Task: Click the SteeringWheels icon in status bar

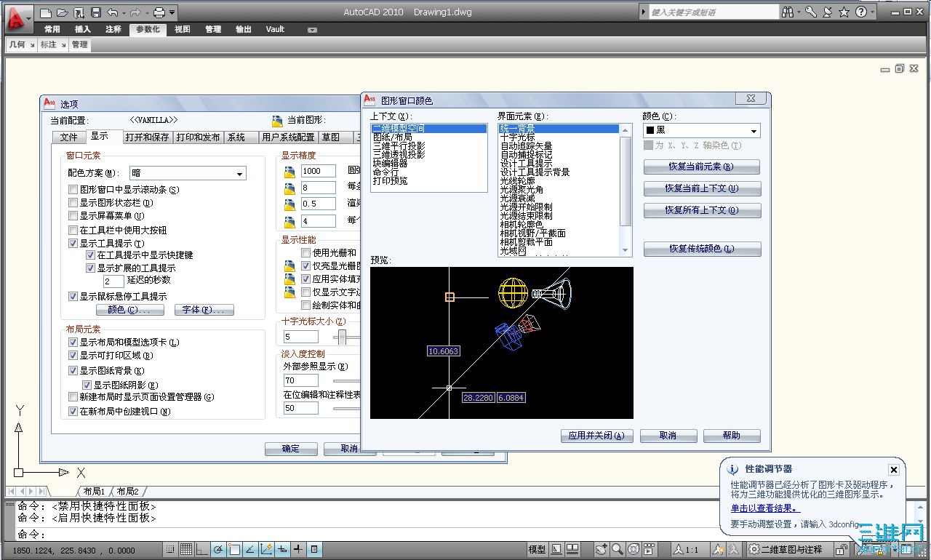Action: pyautogui.click(x=634, y=549)
